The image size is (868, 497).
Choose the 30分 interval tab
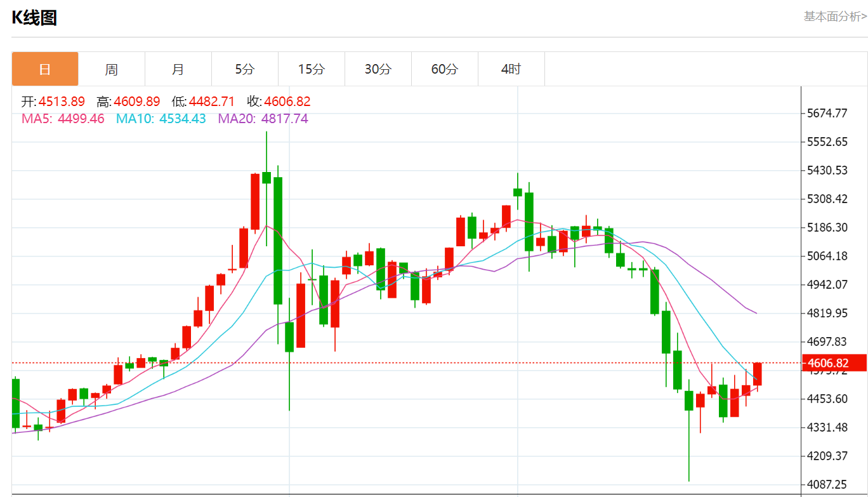tap(378, 69)
